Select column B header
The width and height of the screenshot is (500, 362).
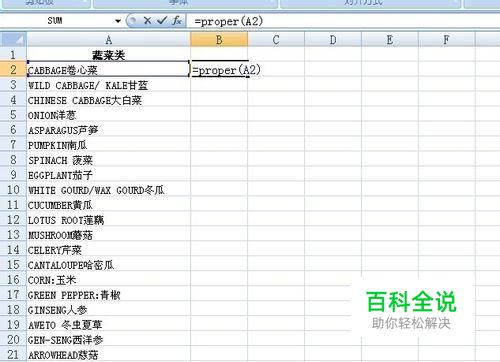point(219,40)
